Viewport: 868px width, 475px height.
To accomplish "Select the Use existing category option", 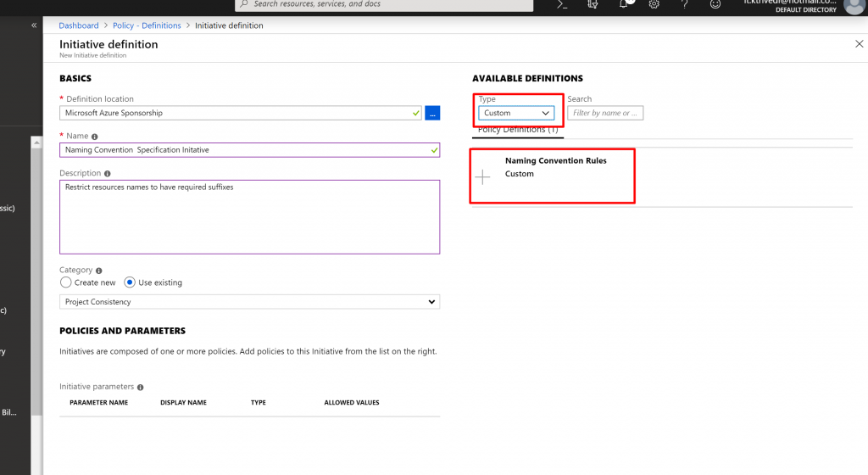I will pos(130,282).
